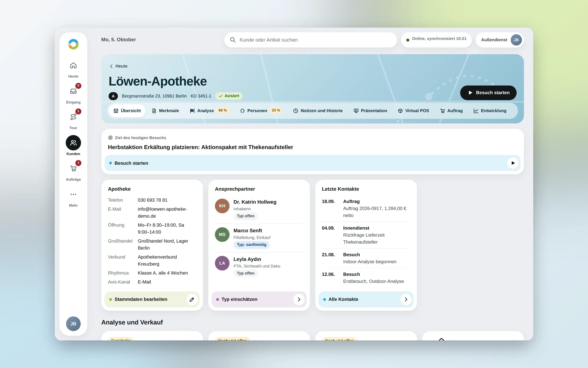Screen dimensions: 588x368
Task: Open the Entwicklung tab
Action: click(490, 111)
